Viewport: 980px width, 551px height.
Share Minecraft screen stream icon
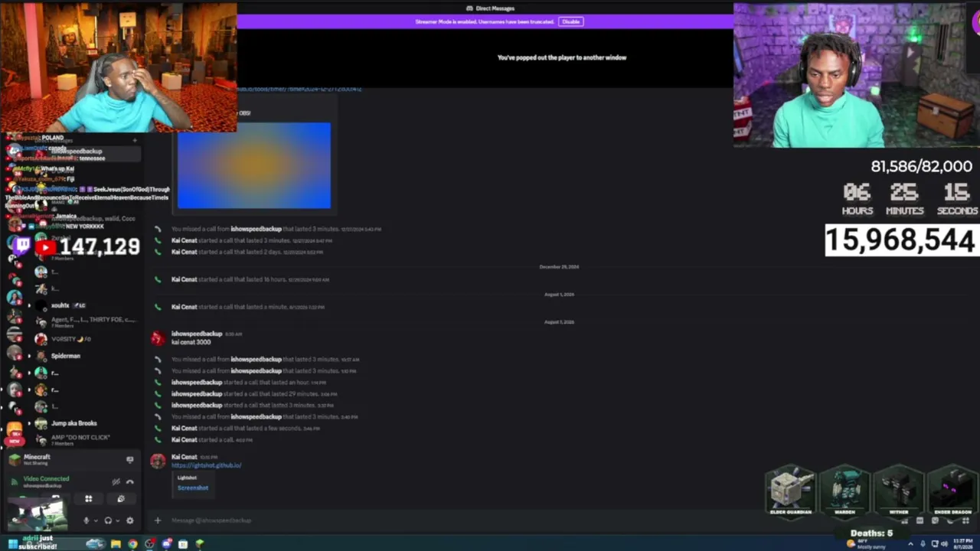pyautogui.click(x=129, y=459)
